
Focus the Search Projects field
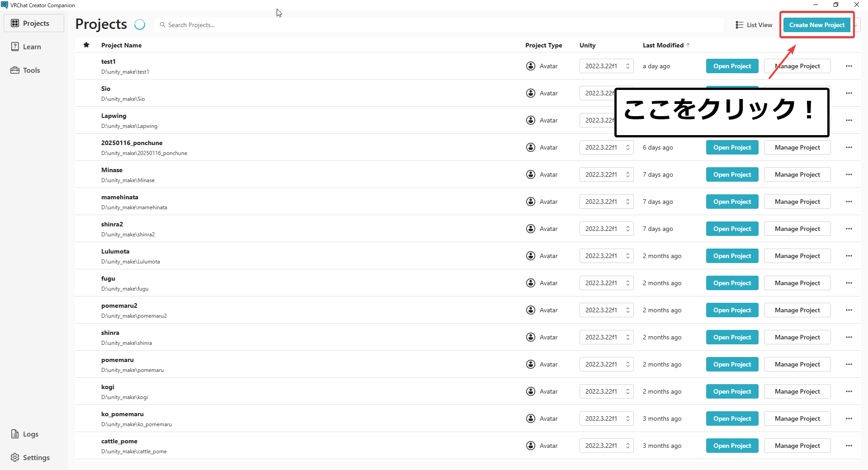point(439,25)
